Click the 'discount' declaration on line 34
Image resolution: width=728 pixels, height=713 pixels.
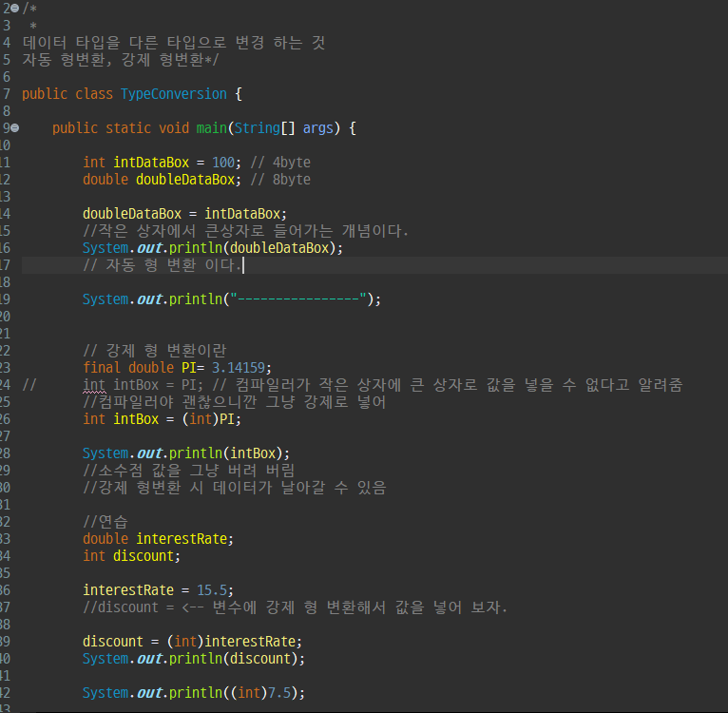(143, 556)
